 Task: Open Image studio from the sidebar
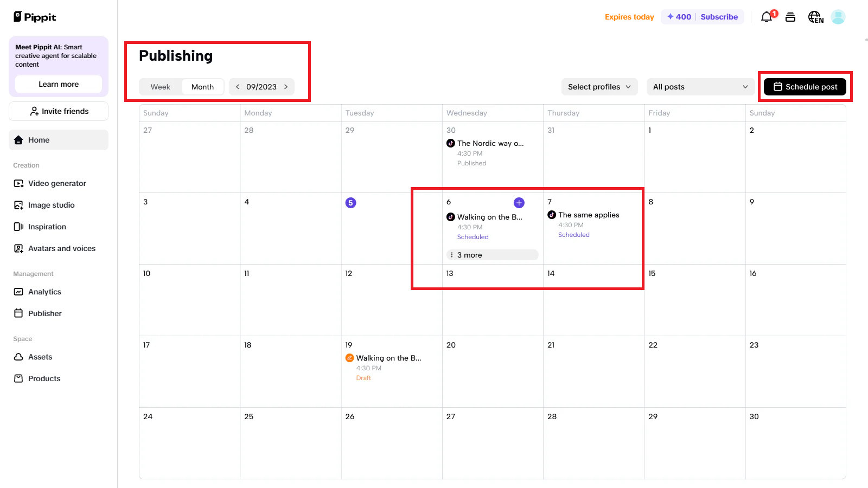18,205
